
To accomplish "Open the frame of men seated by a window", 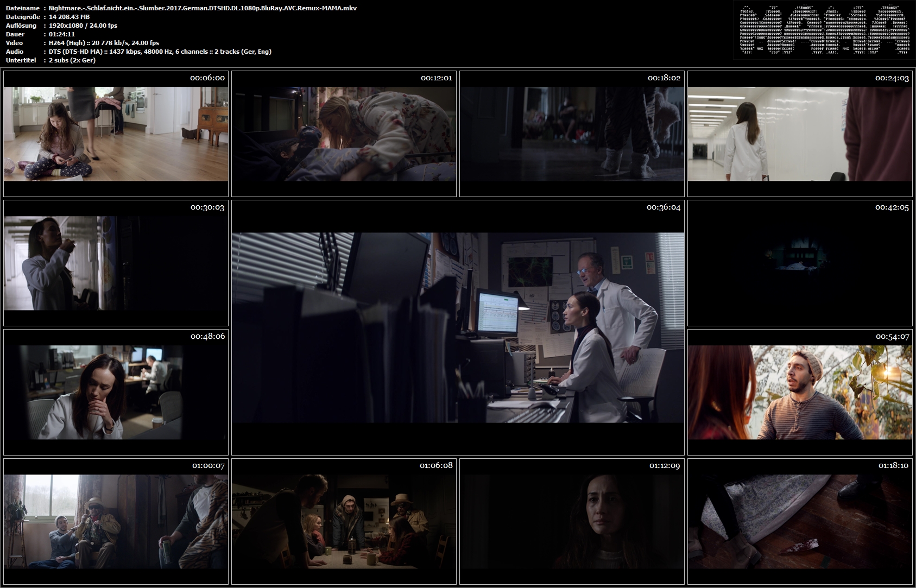I will click(x=116, y=521).
